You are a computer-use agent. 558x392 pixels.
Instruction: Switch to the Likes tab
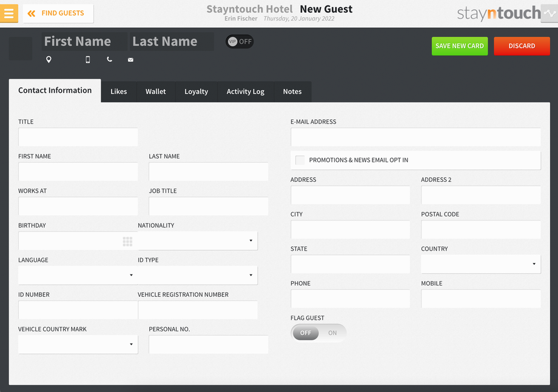click(119, 91)
